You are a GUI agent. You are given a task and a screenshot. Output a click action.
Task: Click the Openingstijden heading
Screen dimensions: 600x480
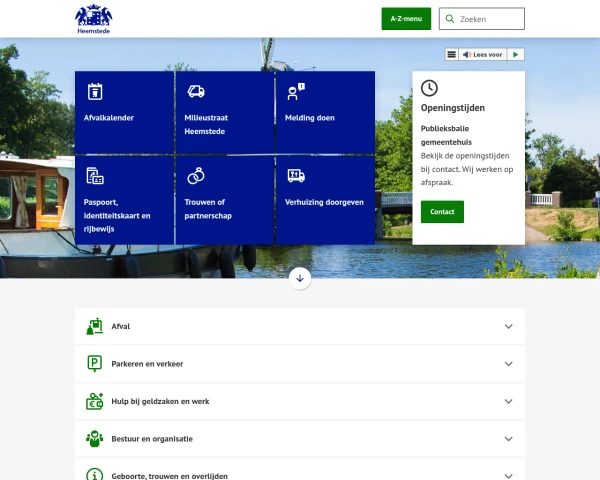[x=453, y=108]
